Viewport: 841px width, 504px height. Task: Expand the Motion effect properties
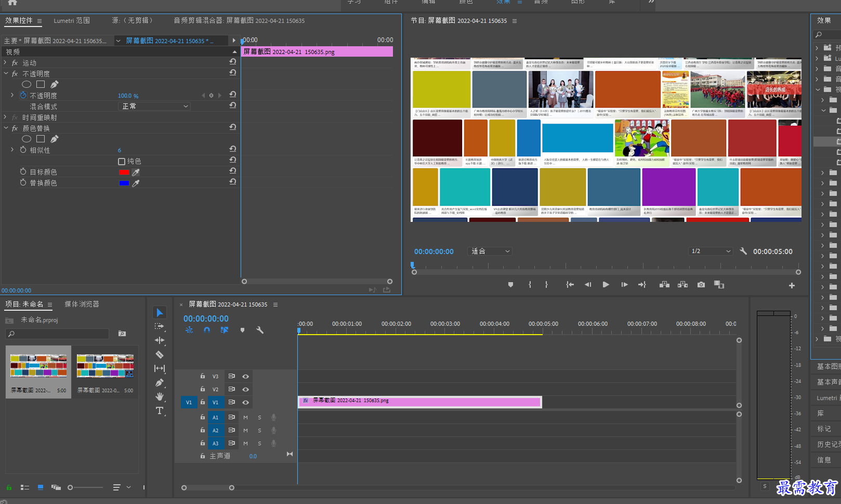pyautogui.click(x=5, y=62)
